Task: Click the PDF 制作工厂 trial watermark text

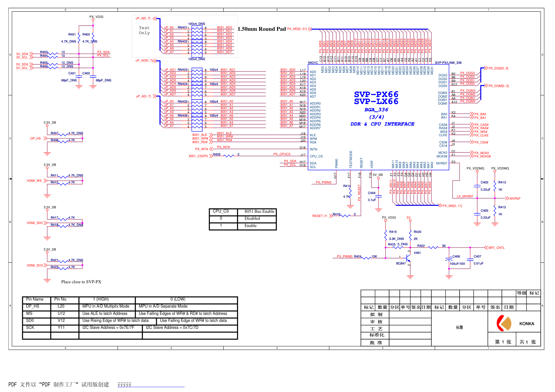Action: (x=59, y=384)
